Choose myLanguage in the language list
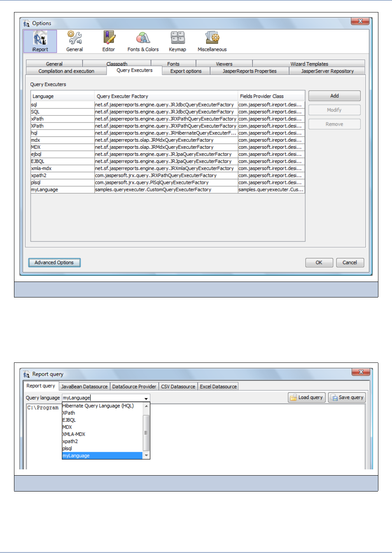Screen dimensions: 392x553 (x=102, y=456)
